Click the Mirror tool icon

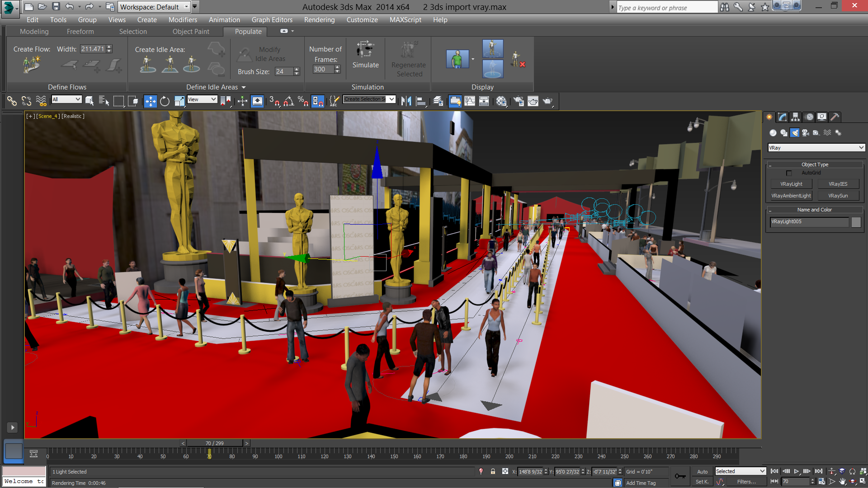(406, 101)
